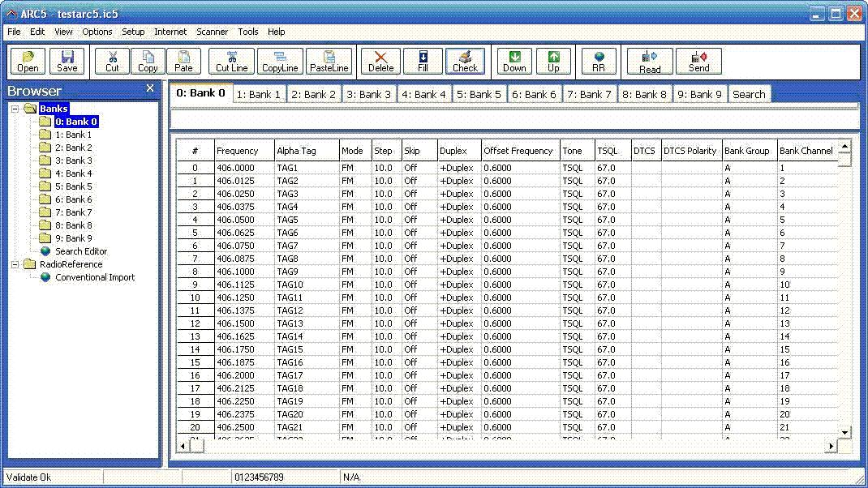Open the Scanner menu
This screenshot has width=868, height=488.
pos(212,32)
